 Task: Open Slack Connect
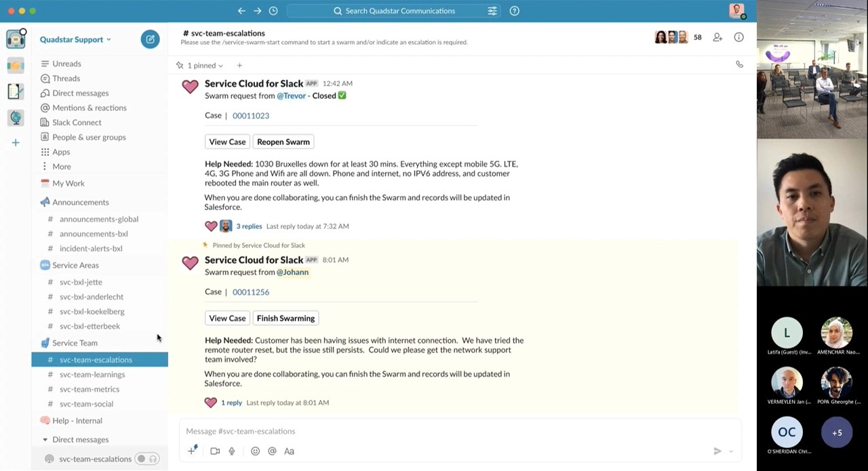[x=77, y=123]
